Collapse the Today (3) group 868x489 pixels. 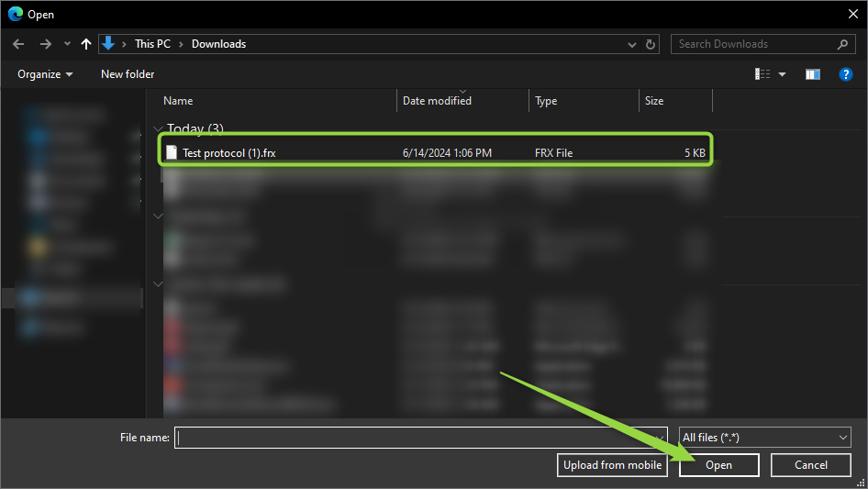click(x=157, y=129)
